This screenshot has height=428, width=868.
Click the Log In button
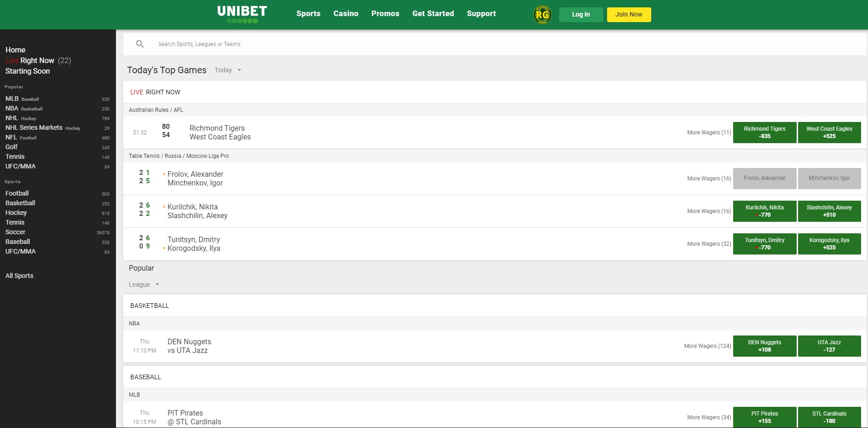click(581, 15)
